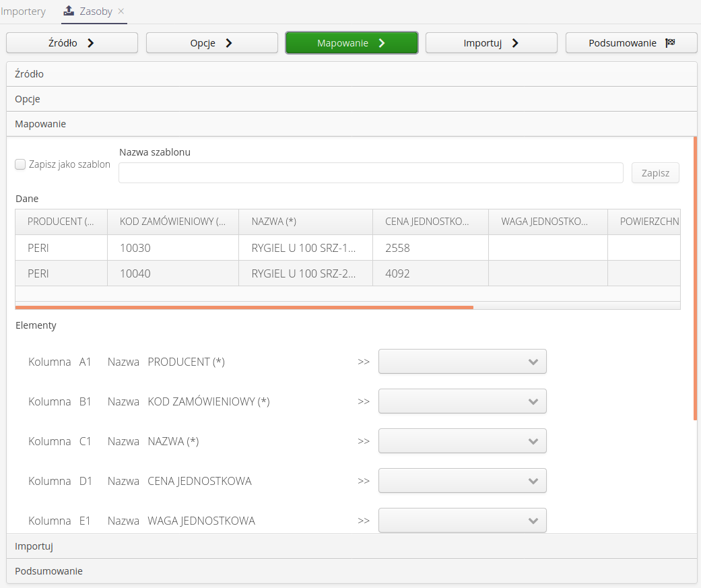Open mapping dropdown for WAGA JEDNOSTKOWA column
The image size is (701, 588).
463,521
